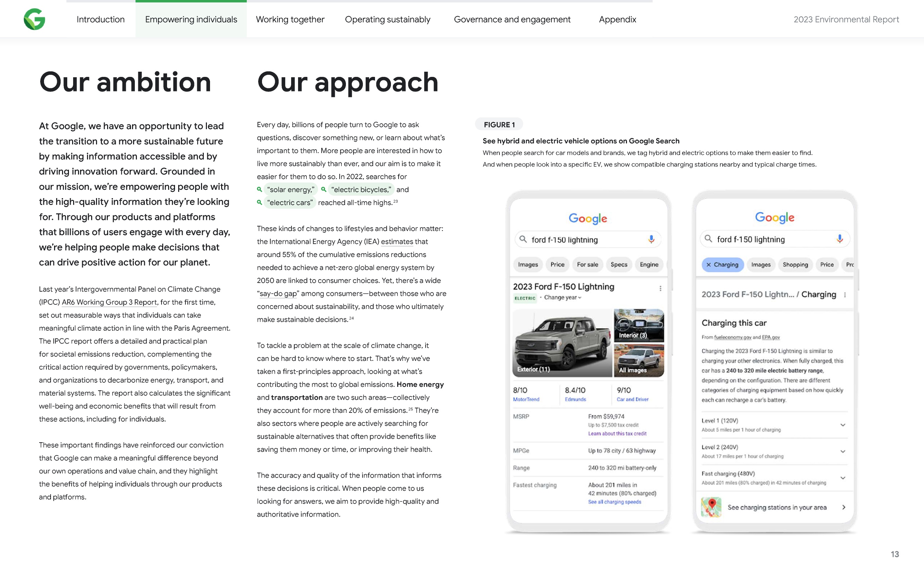Screen dimensions: 924x577
Task: Click the Google logo in left phone
Action: (587, 218)
